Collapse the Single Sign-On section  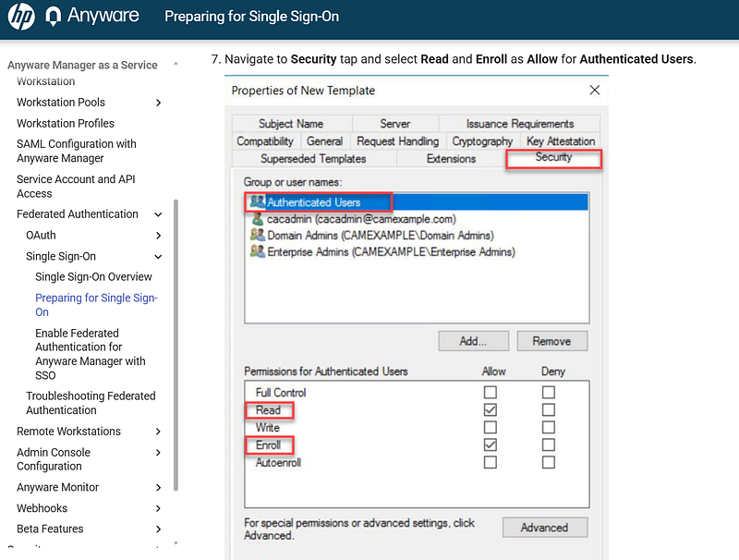[x=158, y=256]
